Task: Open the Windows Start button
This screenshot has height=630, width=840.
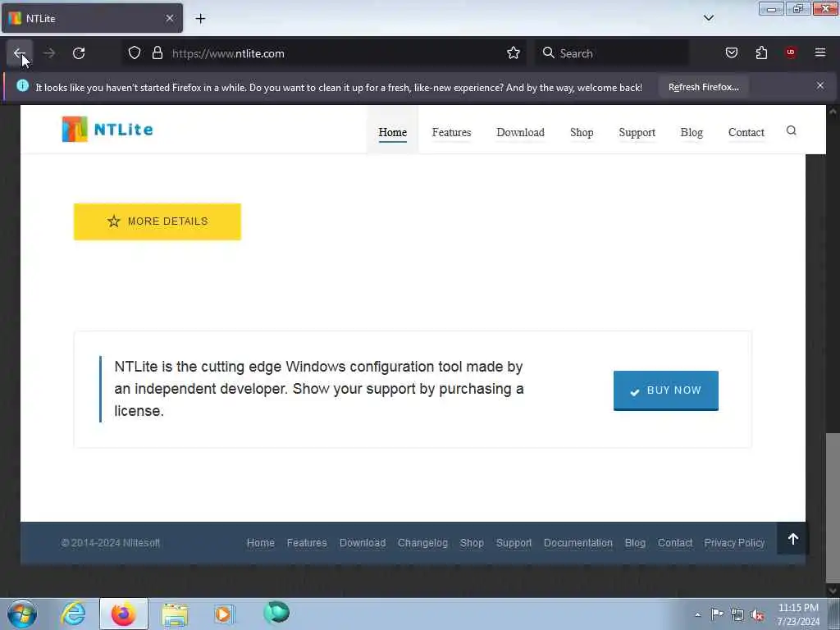Action: 22,614
